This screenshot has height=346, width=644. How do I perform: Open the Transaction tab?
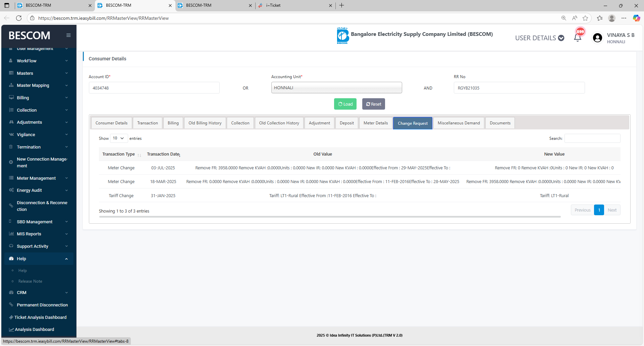pos(148,123)
